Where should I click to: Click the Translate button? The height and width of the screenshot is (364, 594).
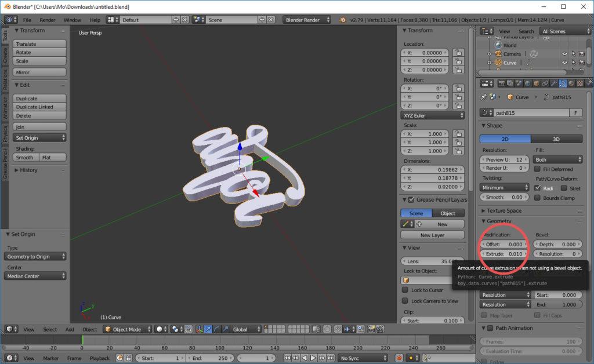click(x=39, y=44)
